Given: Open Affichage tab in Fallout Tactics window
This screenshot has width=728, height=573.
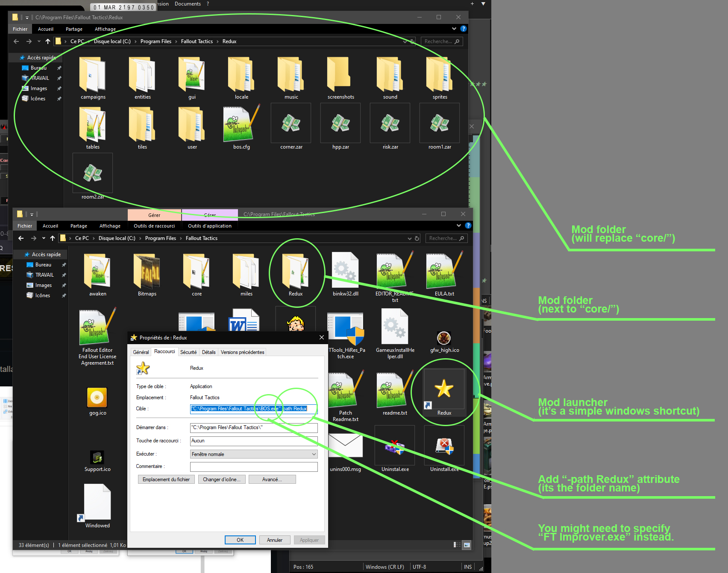Looking at the screenshot, I should (x=110, y=226).
